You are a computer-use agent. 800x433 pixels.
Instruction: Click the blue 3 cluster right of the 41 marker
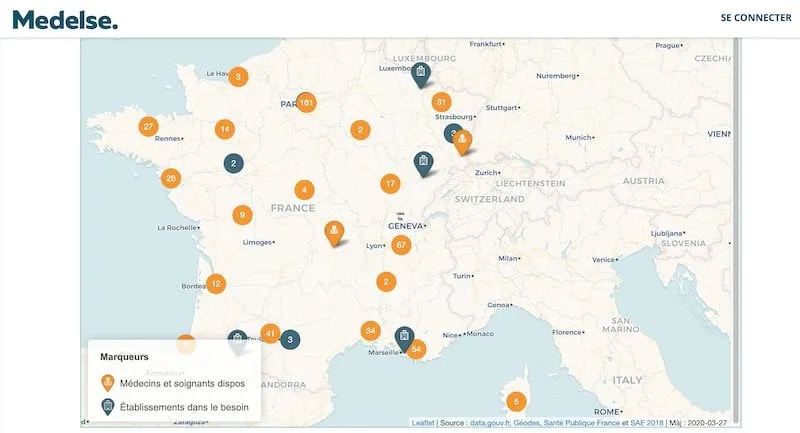290,340
